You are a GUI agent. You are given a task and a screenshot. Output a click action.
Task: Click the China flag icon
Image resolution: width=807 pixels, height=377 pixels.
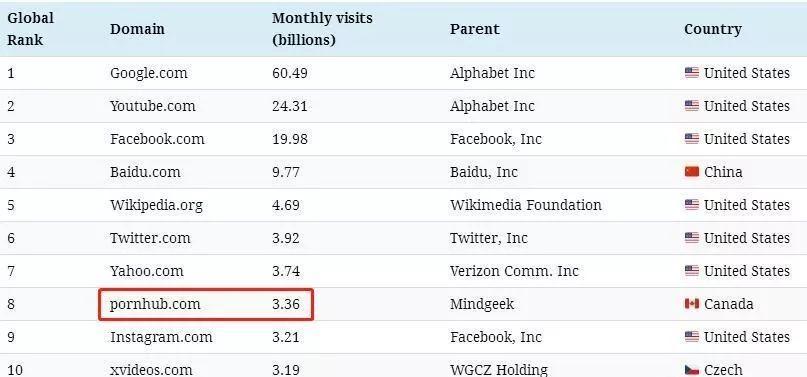[692, 171]
